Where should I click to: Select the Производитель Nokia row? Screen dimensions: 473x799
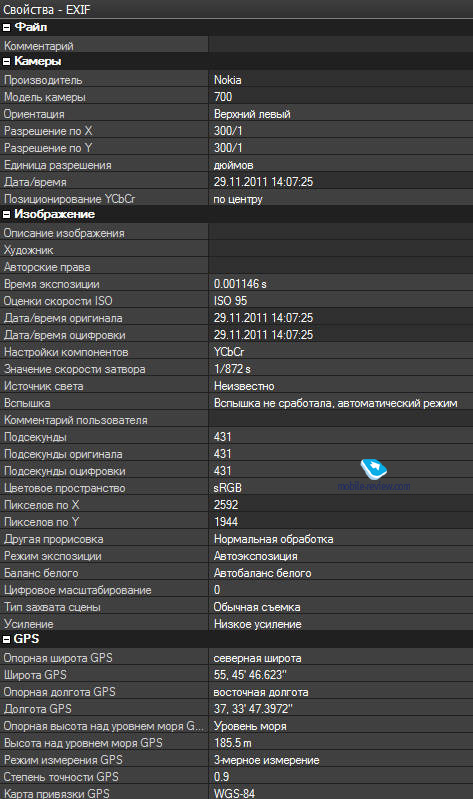click(x=236, y=80)
